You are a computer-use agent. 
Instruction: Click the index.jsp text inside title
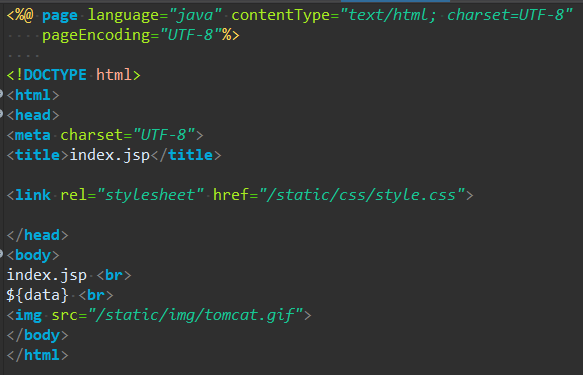click(110, 155)
